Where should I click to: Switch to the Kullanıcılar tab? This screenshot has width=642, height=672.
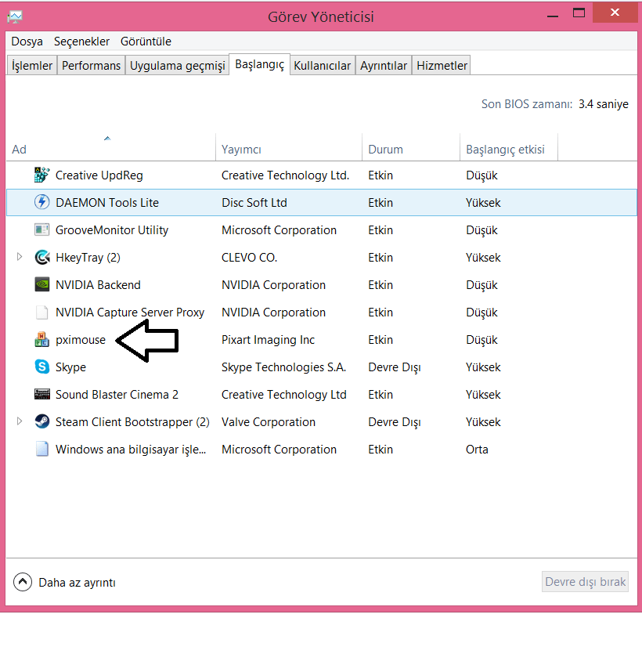pyautogui.click(x=322, y=66)
